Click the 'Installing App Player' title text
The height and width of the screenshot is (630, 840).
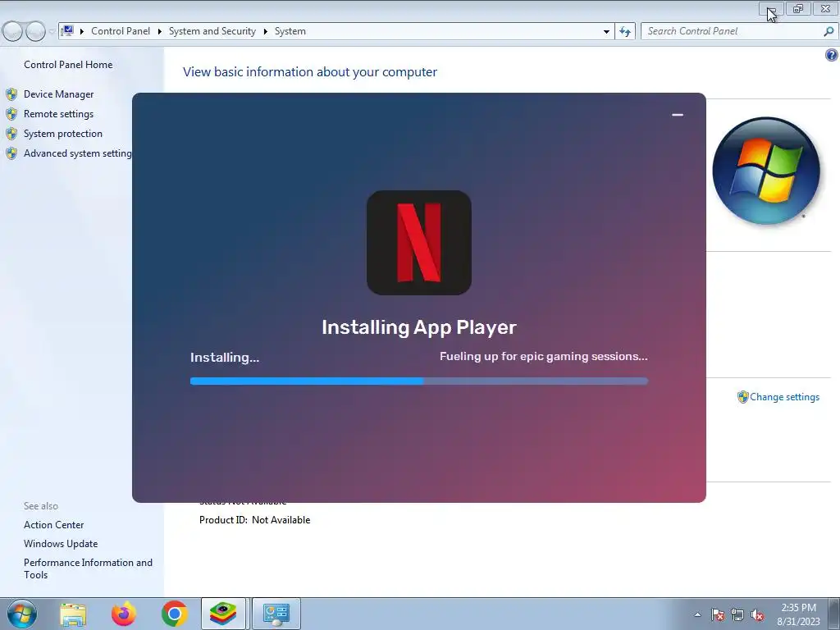point(419,327)
